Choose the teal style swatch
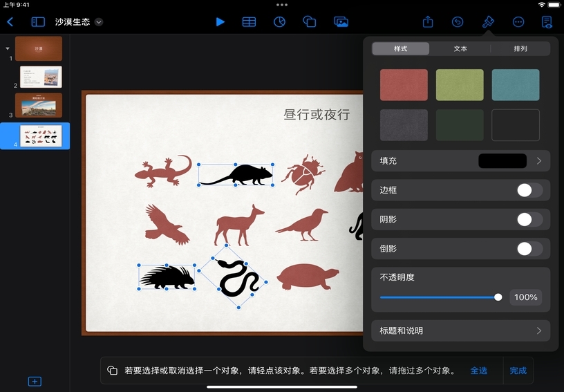 (515, 85)
